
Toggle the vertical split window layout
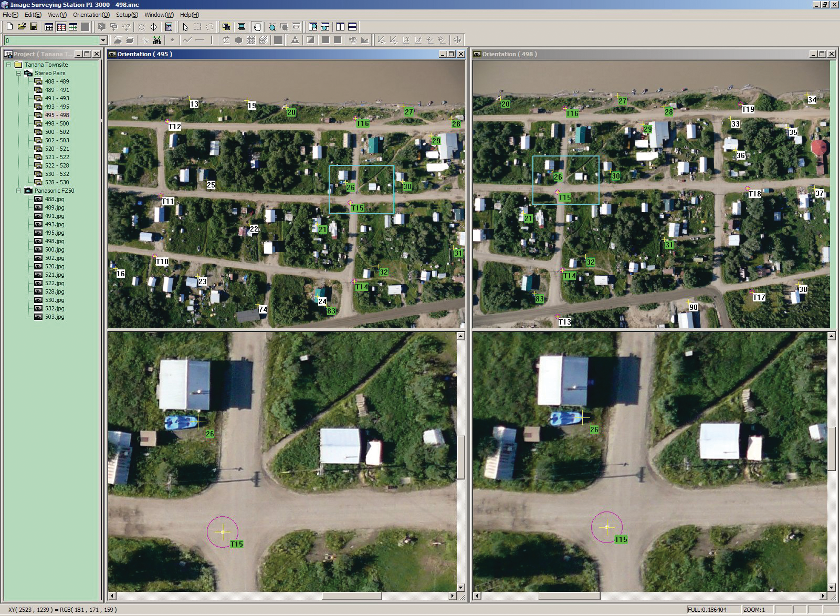(340, 27)
